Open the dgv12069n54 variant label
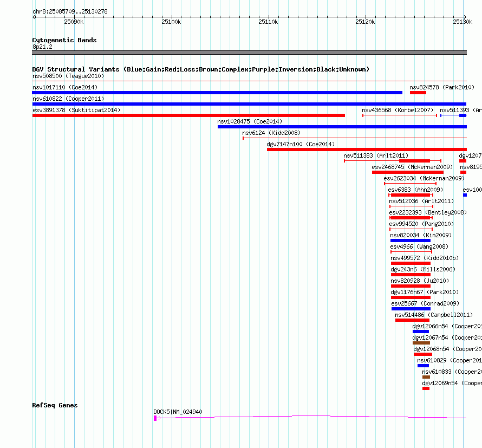Image resolution: width=482 pixels, height=448 pixels. pyautogui.click(x=452, y=383)
